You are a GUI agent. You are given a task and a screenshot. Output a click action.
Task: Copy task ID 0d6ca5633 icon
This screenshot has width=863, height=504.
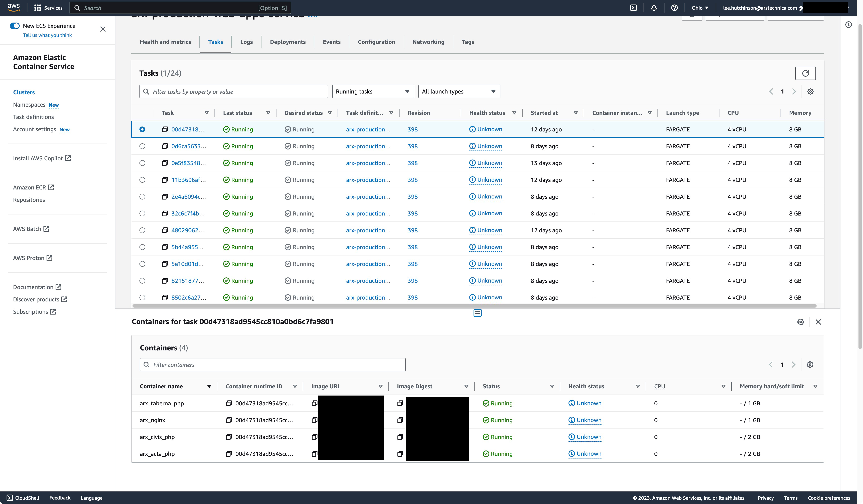tap(165, 146)
